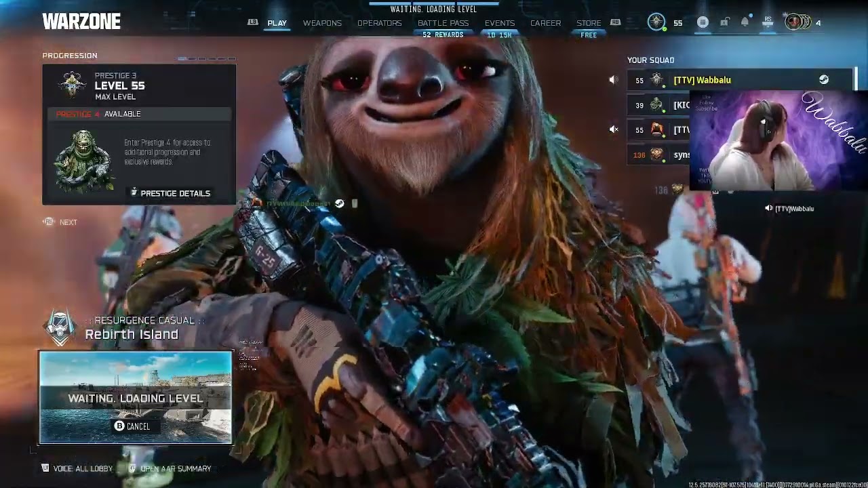
Task: Click the Prestige 4 Available banner
Action: point(139,114)
